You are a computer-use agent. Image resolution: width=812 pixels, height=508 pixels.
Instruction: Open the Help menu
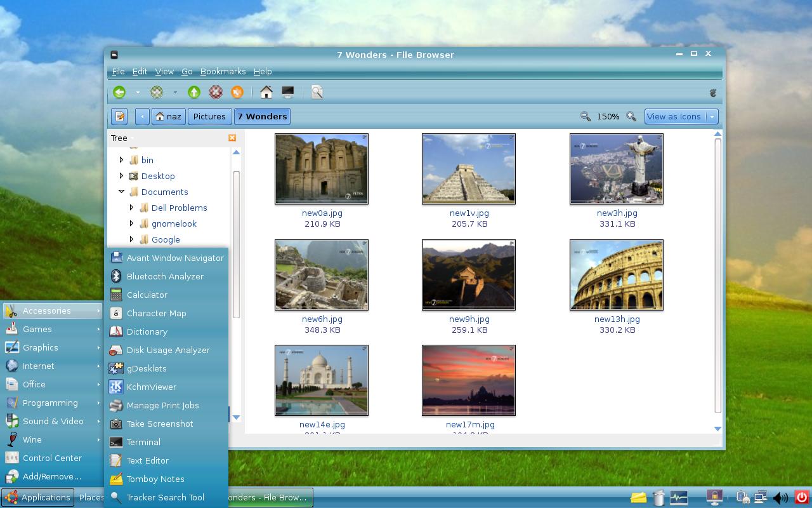click(263, 72)
